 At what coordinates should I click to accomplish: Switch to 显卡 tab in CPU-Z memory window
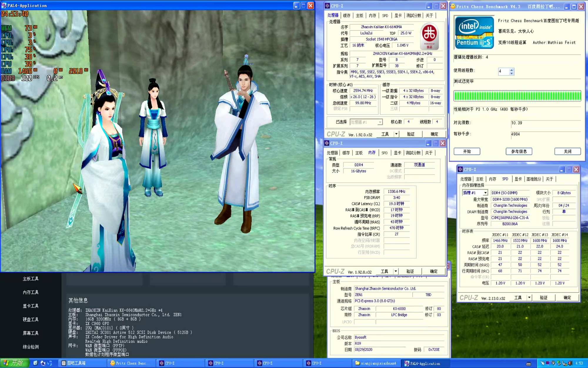click(x=397, y=153)
